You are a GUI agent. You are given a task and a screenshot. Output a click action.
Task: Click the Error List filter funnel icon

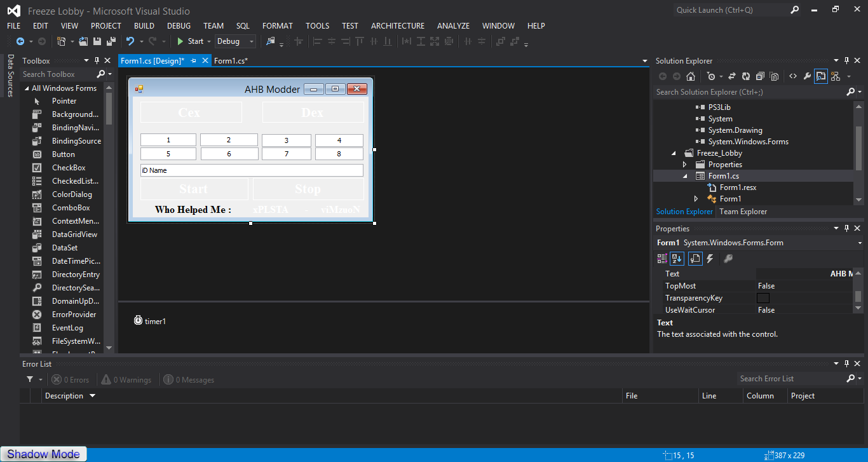[x=29, y=379]
